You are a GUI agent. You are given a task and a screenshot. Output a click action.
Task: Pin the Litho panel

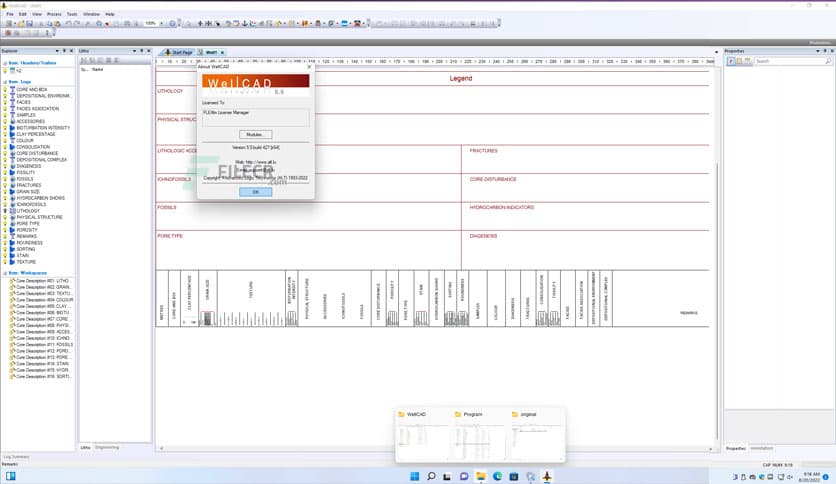142,51
